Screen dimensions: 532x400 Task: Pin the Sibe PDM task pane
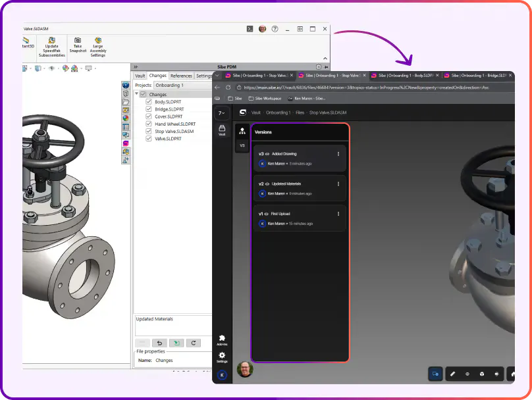point(326,67)
